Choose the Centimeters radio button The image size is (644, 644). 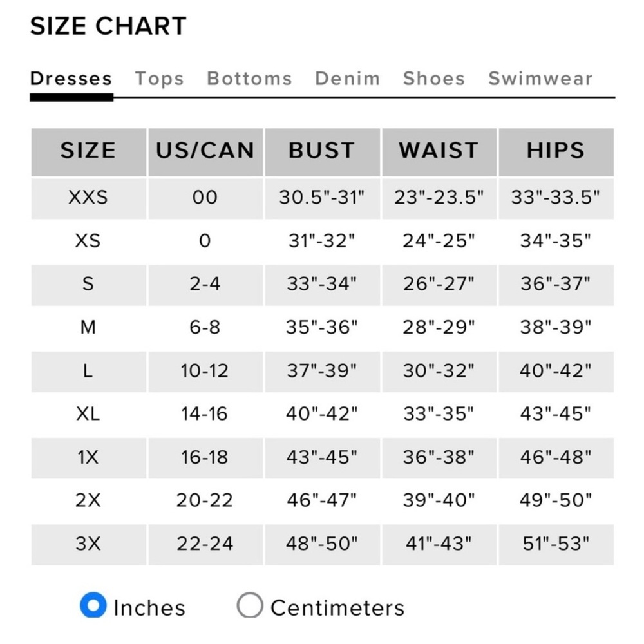[x=250, y=605]
